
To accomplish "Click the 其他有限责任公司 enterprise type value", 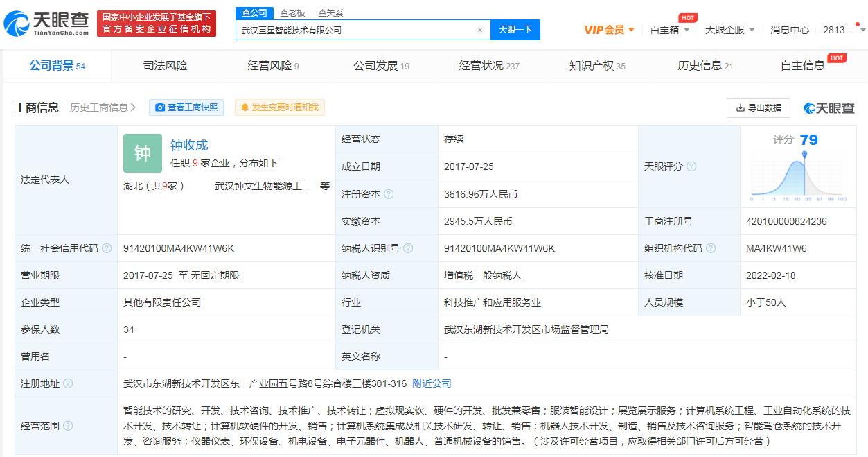I will [162, 302].
